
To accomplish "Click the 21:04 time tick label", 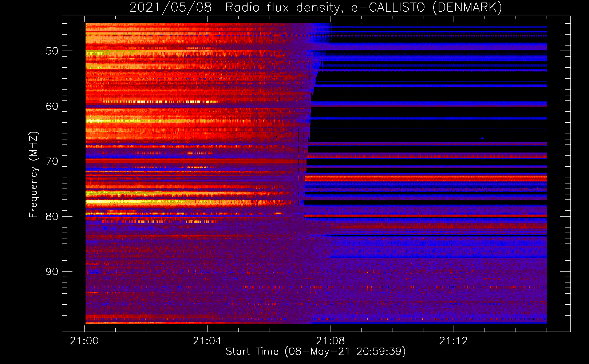I will tap(207, 341).
